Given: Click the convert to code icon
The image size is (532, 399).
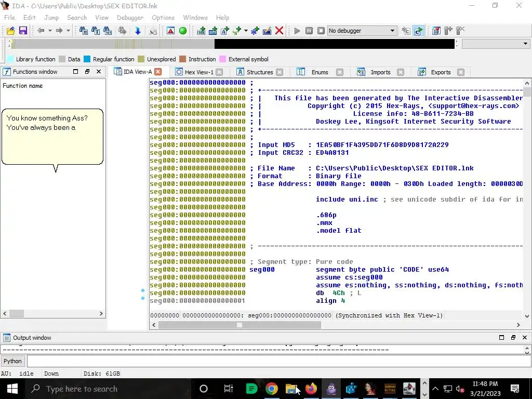Looking at the screenshot, I should pyautogui.click(x=201, y=31).
